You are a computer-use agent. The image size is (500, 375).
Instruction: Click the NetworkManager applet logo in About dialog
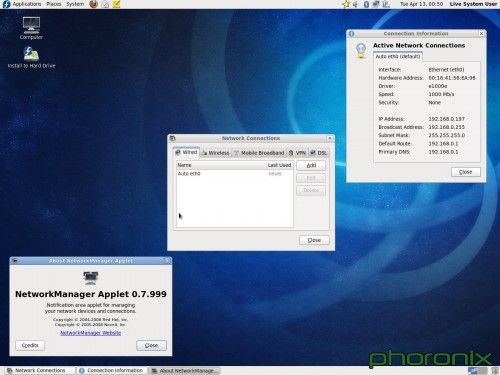coord(90,278)
